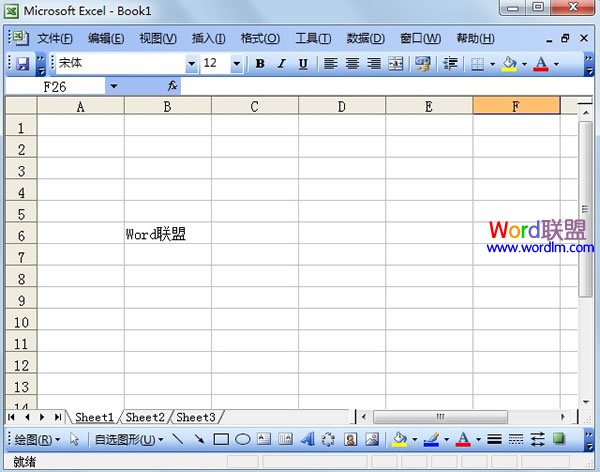Center align text

click(352, 64)
